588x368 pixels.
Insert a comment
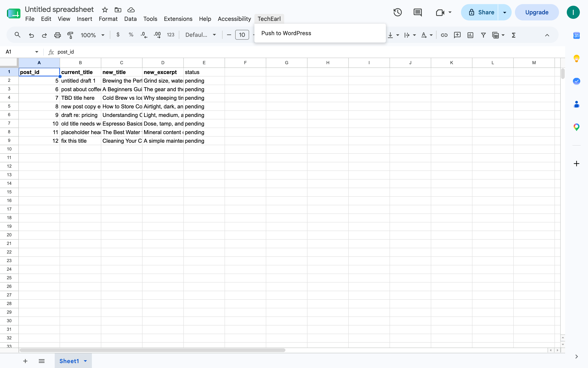[457, 35]
